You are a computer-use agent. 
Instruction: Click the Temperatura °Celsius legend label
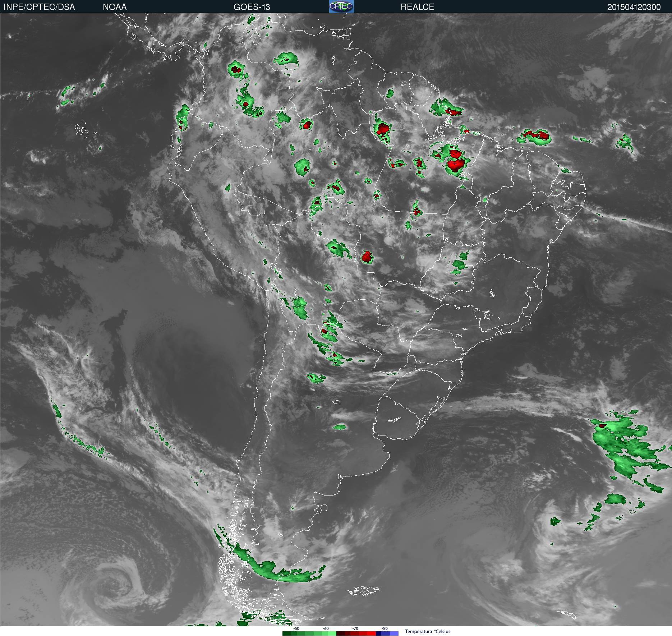tap(428, 631)
